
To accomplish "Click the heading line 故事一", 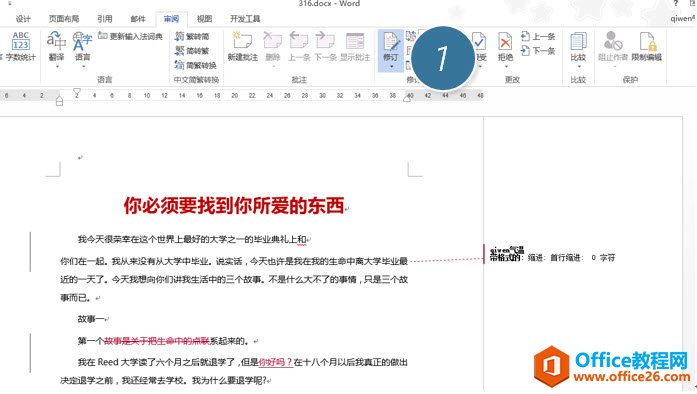I will tap(92, 319).
